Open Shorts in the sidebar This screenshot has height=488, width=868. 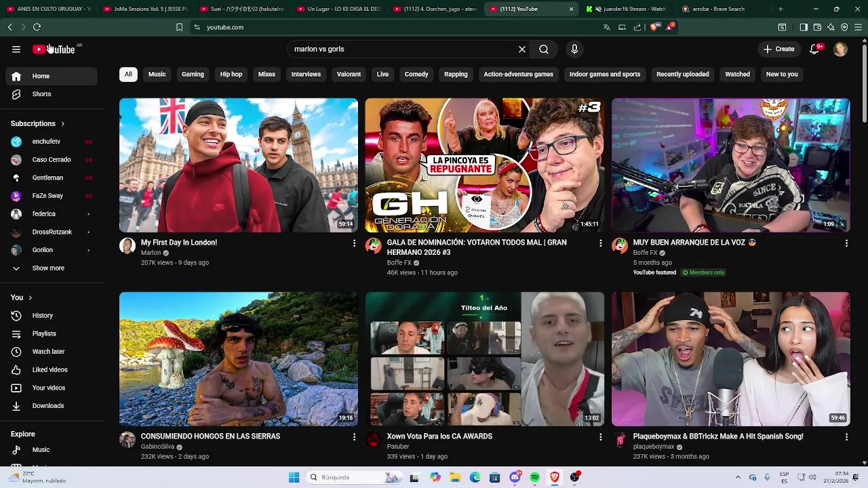(52, 94)
